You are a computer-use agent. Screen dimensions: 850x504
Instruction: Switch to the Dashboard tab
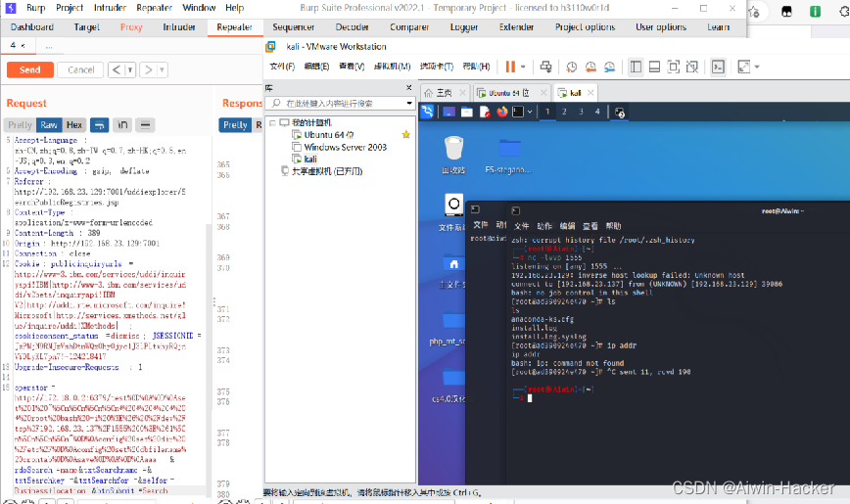point(32,27)
